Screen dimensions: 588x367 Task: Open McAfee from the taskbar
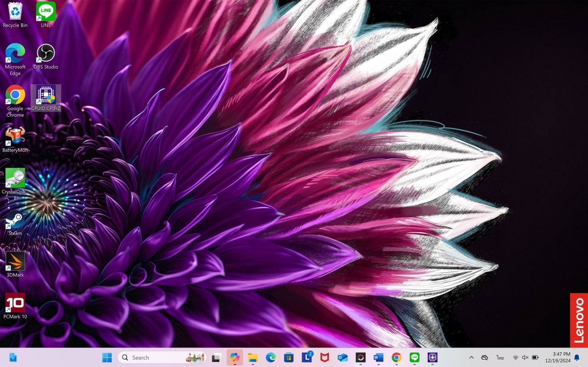(325, 357)
